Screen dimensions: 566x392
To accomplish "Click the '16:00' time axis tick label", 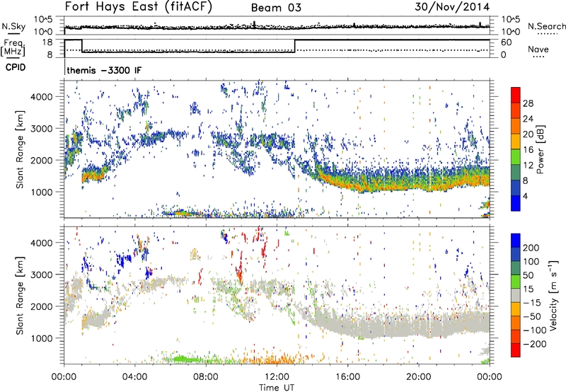I will point(347,377).
